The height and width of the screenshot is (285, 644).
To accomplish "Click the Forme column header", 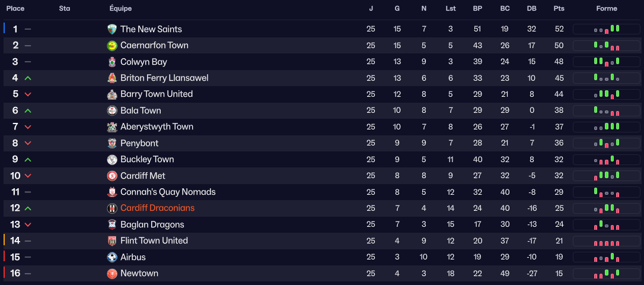I will pyautogui.click(x=607, y=9).
